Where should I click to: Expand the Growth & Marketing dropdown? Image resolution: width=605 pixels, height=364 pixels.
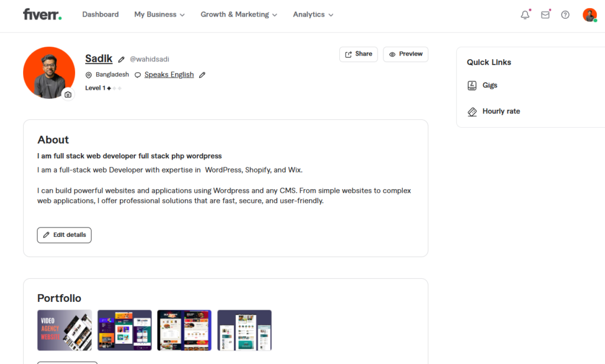239,14
